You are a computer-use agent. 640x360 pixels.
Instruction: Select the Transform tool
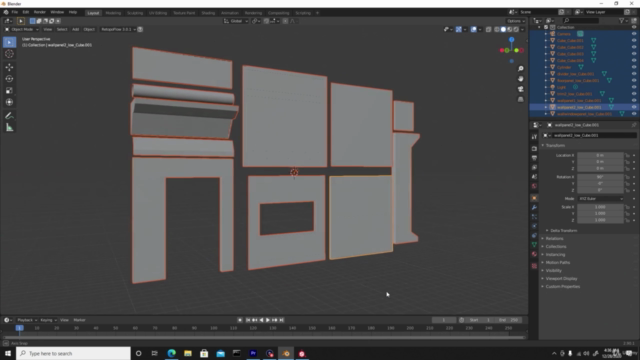pyautogui.click(x=9, y=102)
